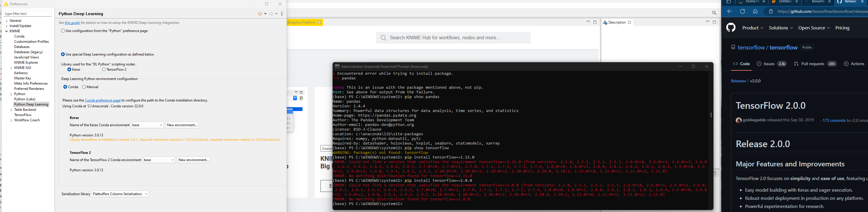Open GitHub Open Source menu
This screenshot has height=212, width=868.
click(x=814, y=28)
